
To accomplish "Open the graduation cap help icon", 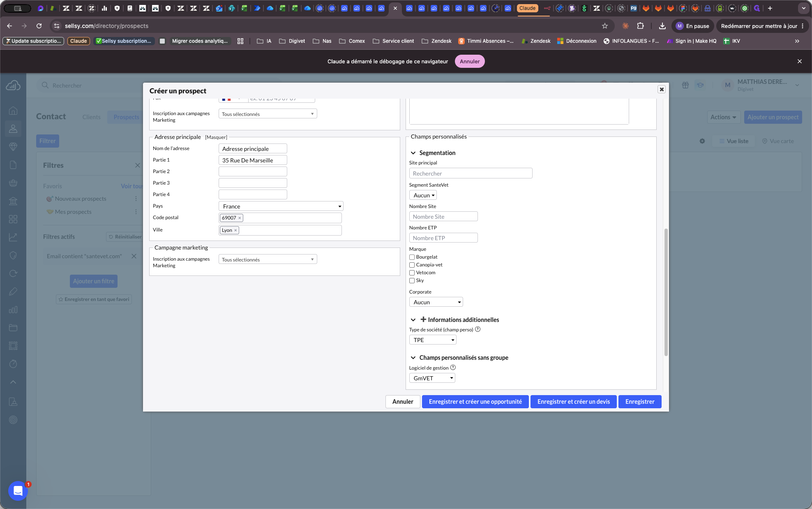I will pos(700,85).
